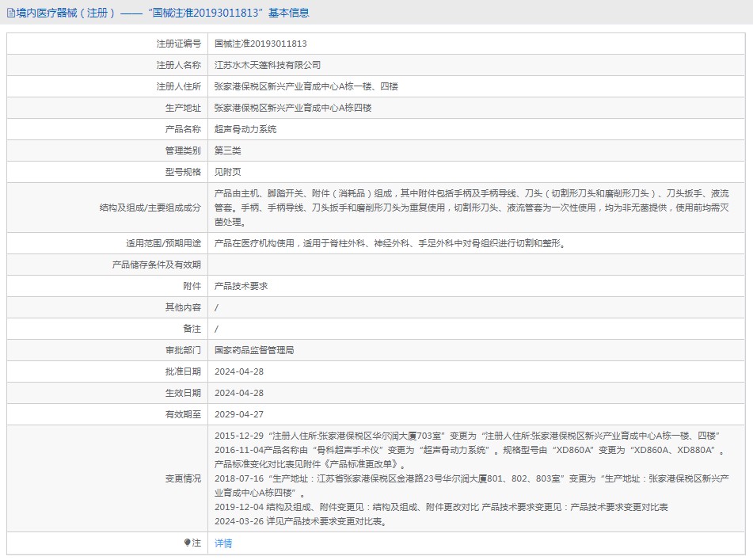Click the document icon beside the page title
This screenshot has height=560, width=753.
coord(10,13)
